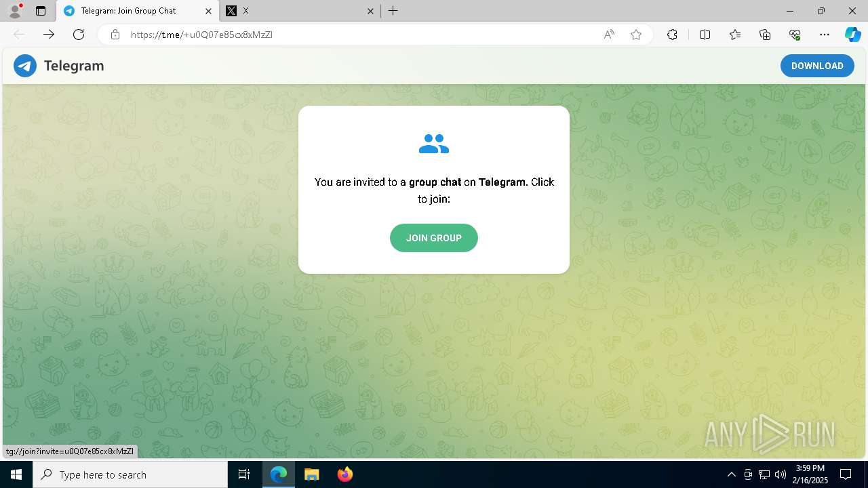Screen dimensions: 868x488
Task: Open the Windows Start menu
Action: click(16, 474)
